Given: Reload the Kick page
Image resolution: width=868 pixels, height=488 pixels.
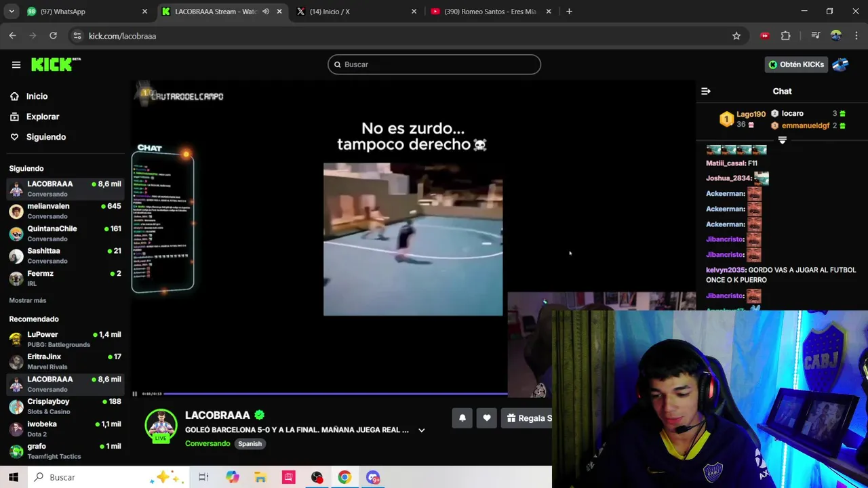Looking at the screenshot, I should pos(53,36).
